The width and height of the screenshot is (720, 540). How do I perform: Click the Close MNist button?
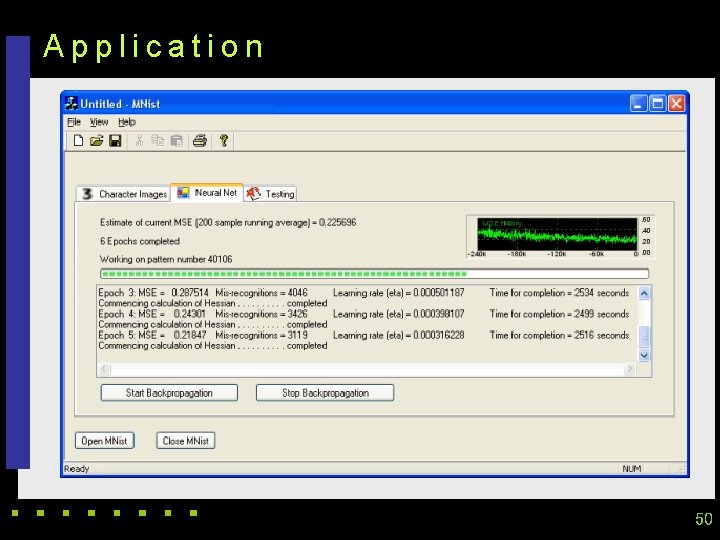tap(186, 441)
